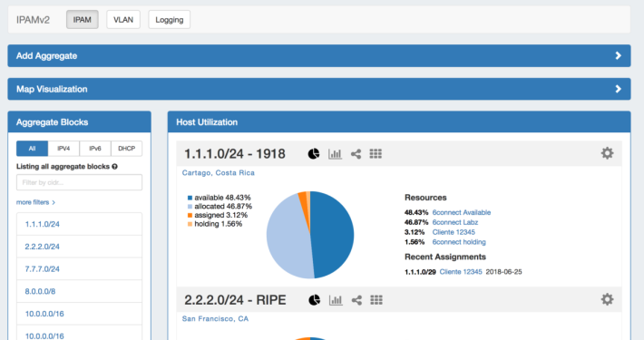Show pie chart view for 1.1.1.0/24 block
This screenshot has height=340, width=644.
[314, 154]
